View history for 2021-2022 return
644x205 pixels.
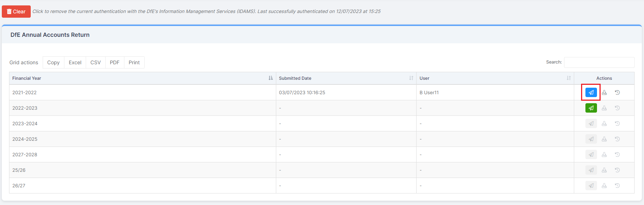(x=617, y=92)
